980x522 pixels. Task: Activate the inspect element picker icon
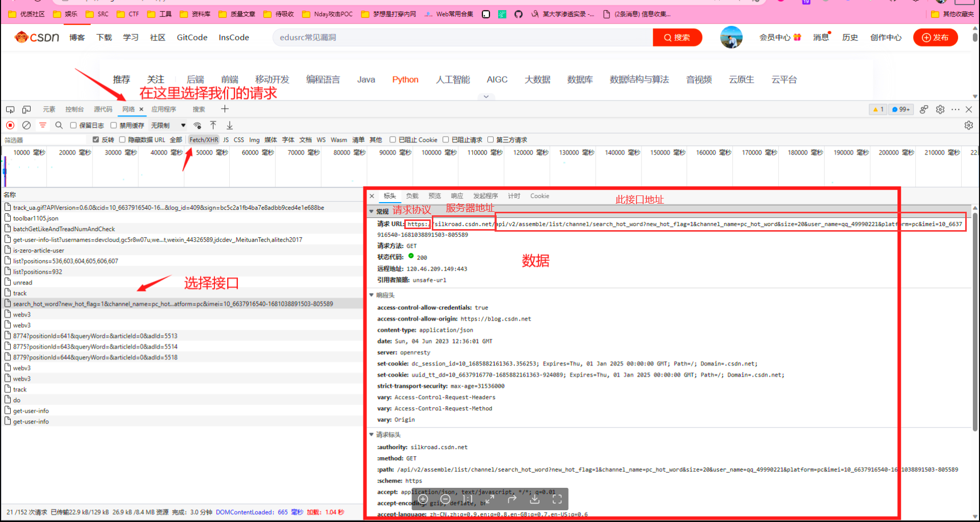click(x=10, y=109)
